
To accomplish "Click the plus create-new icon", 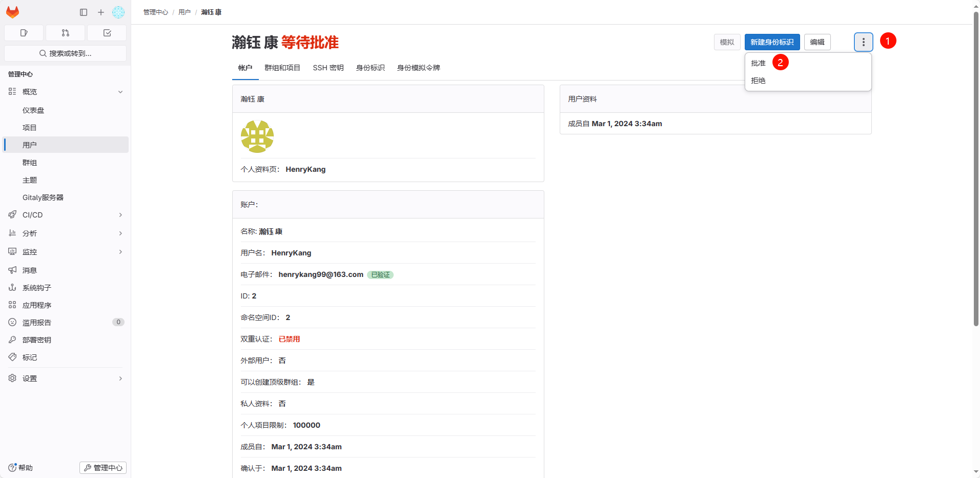I will 101,12.
